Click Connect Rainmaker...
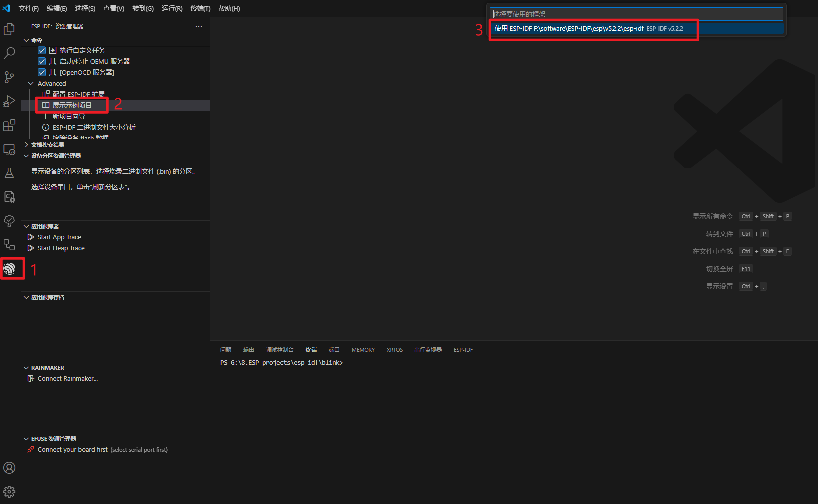The image size is (818, 504). [x=68, y=379]
